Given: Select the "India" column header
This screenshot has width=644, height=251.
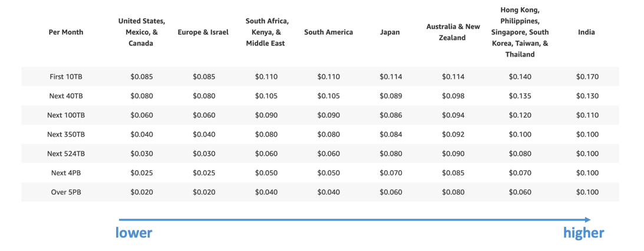Looking at the screenshot, I should 586,32.
